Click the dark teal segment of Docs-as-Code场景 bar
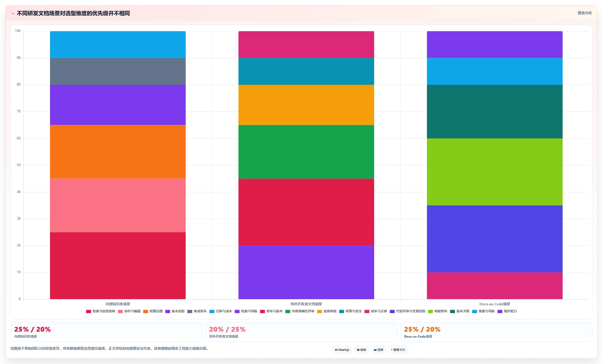603x364 pixels. 495,111
